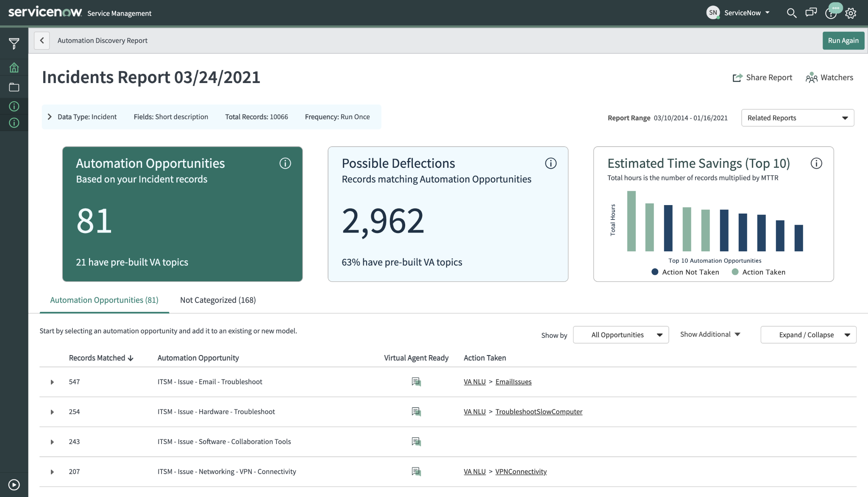Open the filter icon in the left sidebar
The width and height of the screenshot is (868, 497).
14,43
